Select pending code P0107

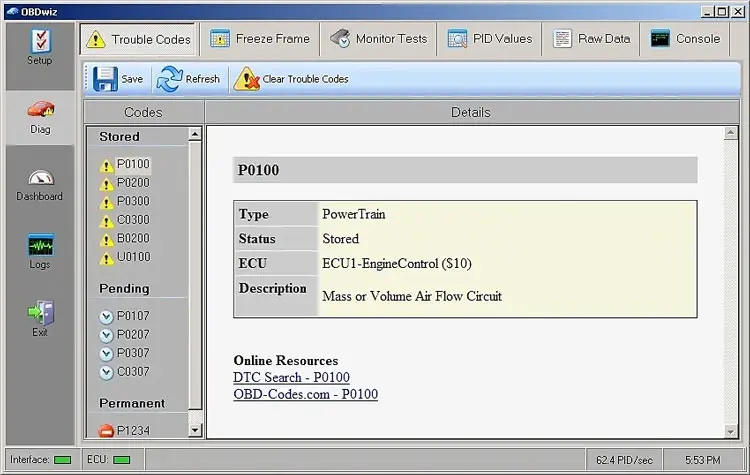(x=133, y=316)
